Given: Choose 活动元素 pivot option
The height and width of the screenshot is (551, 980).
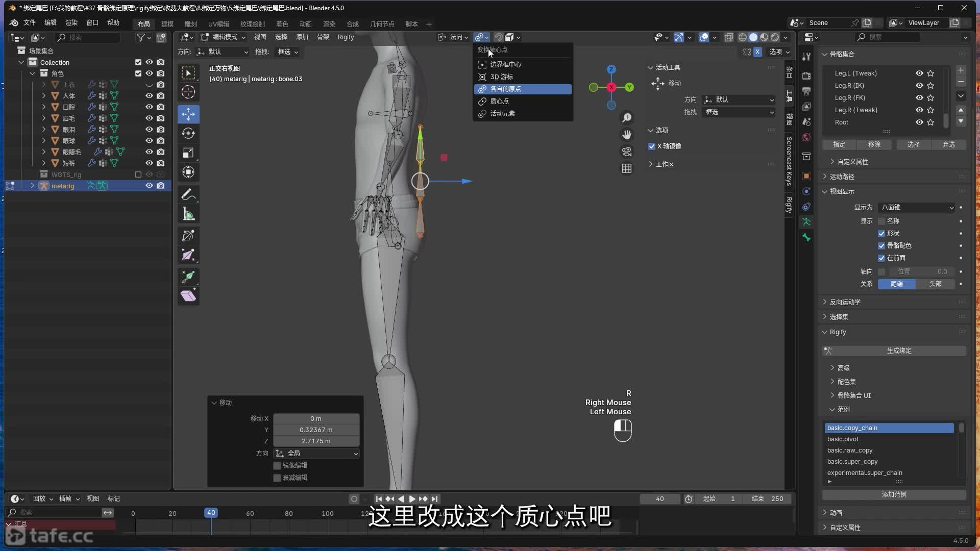Looking at the screenshot, I should click(x=523, y=114).
